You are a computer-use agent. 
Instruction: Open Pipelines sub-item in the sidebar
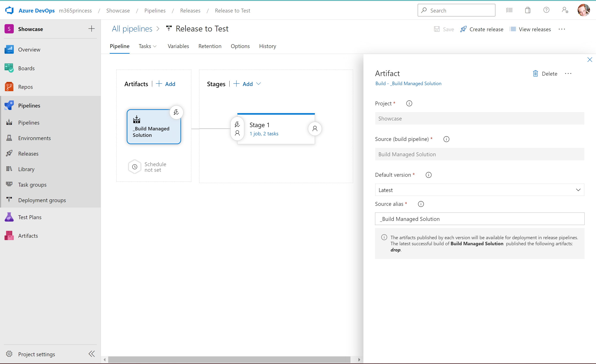coord(50,123)
